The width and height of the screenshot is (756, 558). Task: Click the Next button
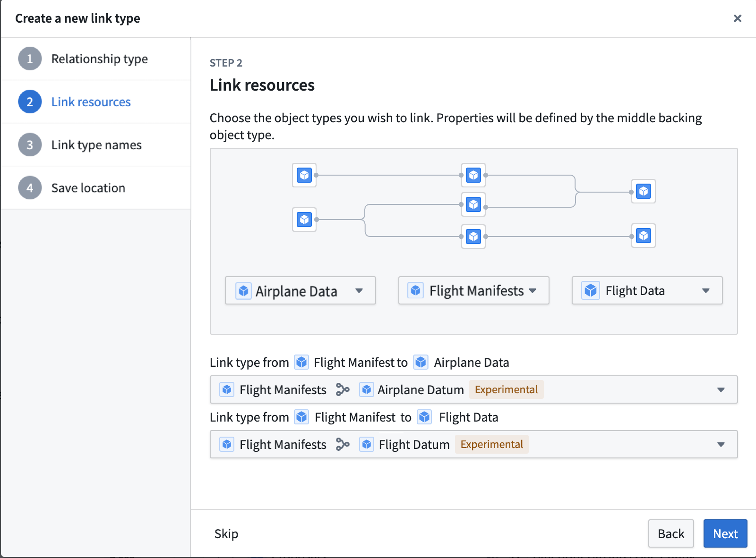725,533
